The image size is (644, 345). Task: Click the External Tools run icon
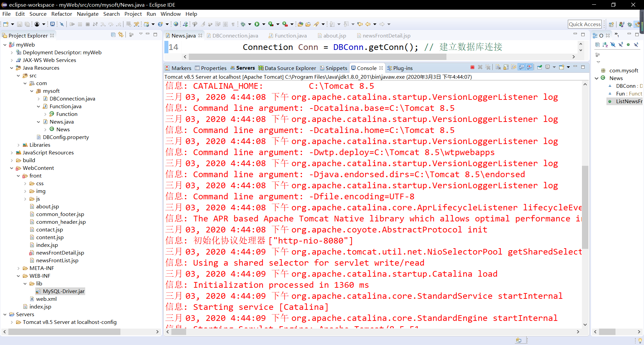(x=285, y=24)
